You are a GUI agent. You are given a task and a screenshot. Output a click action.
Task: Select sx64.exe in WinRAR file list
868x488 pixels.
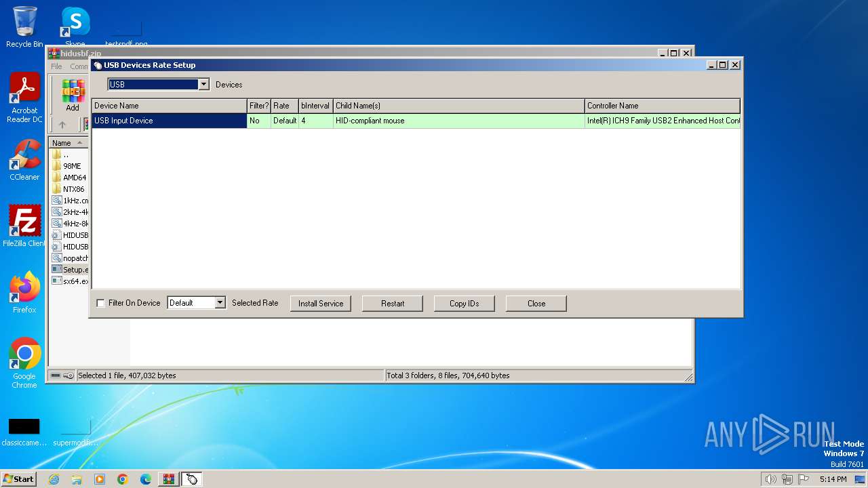pyautogui.click(x=70, y=281)
